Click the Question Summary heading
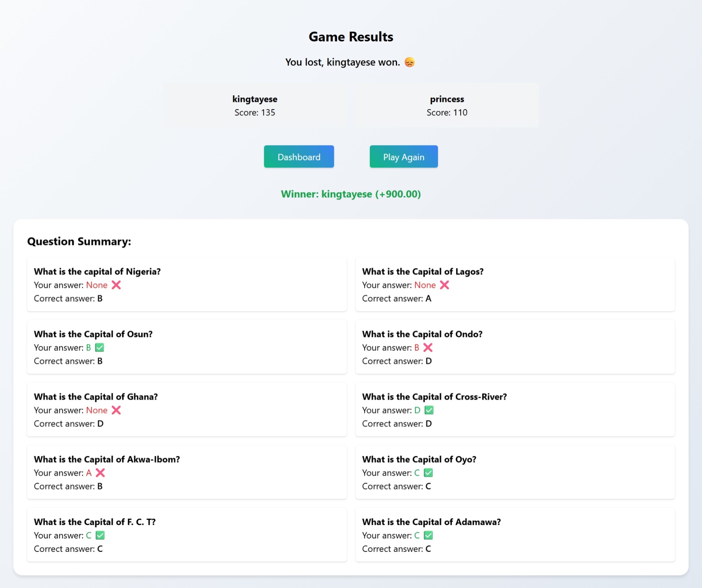702x588 pixels. pos(79,241)
